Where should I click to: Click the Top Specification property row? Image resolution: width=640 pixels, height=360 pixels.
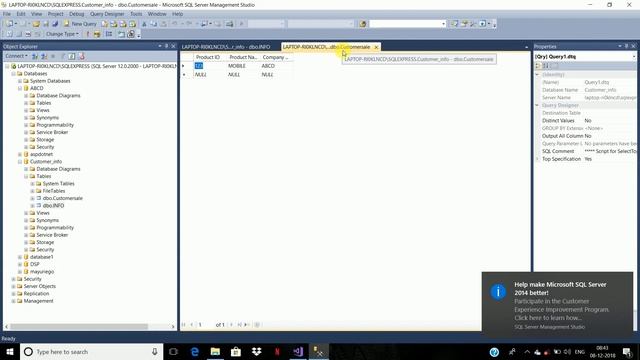[x=586, y=159]
